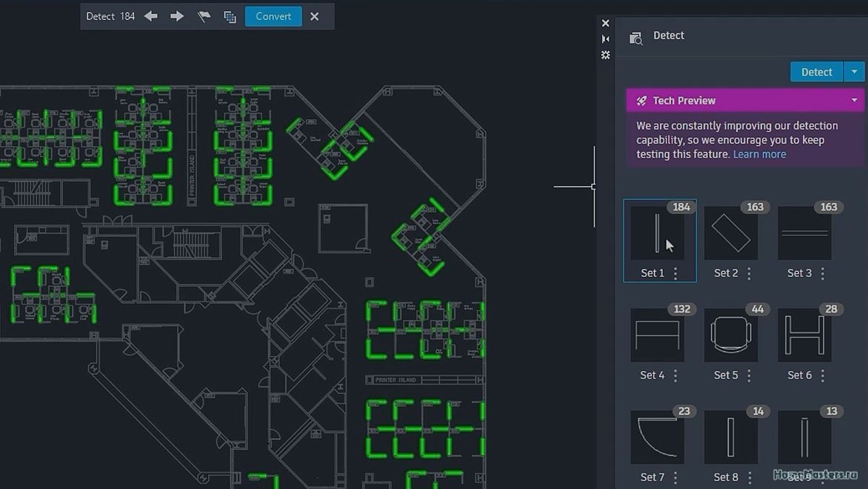This screenshot has height=489, width=868.
Task: Click the Detect palette header icon
Action: (x=635, y=38)
